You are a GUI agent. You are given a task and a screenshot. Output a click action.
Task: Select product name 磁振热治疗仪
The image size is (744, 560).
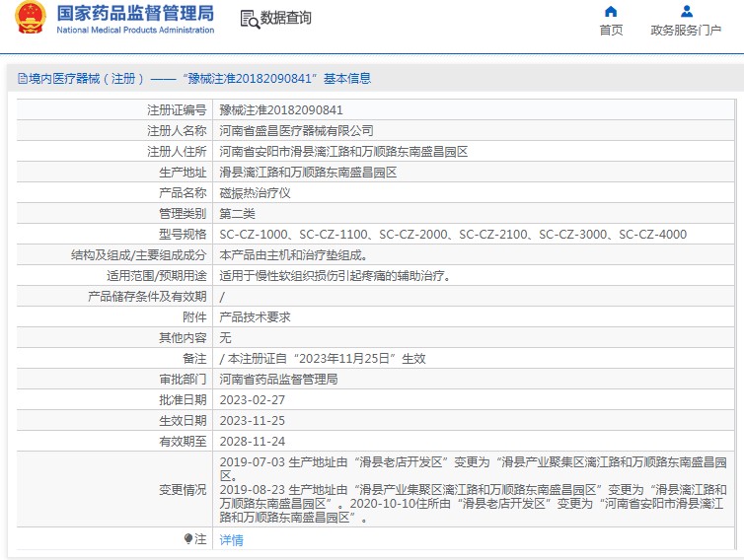point(256,193)
